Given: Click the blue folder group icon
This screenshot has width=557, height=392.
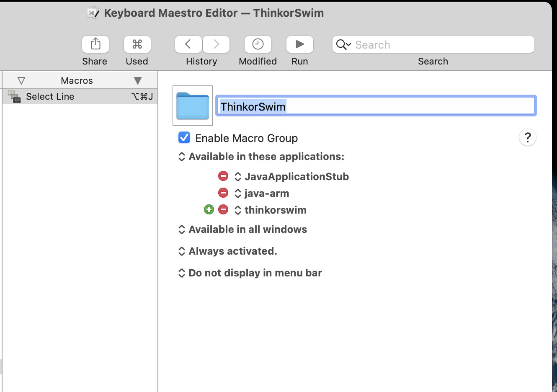Looking at the screenshot, I should [x=193, y=106].
